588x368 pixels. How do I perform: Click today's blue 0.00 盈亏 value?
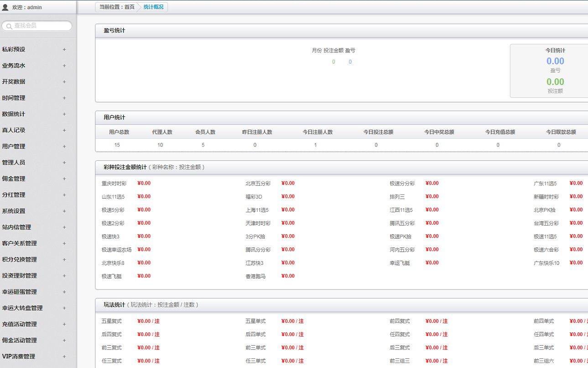(555, 61)
